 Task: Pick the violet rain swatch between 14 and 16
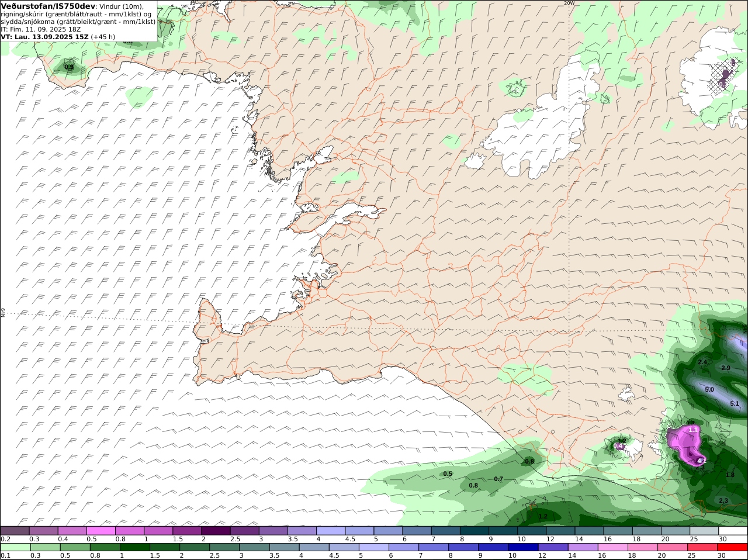(x=583, y=547)
